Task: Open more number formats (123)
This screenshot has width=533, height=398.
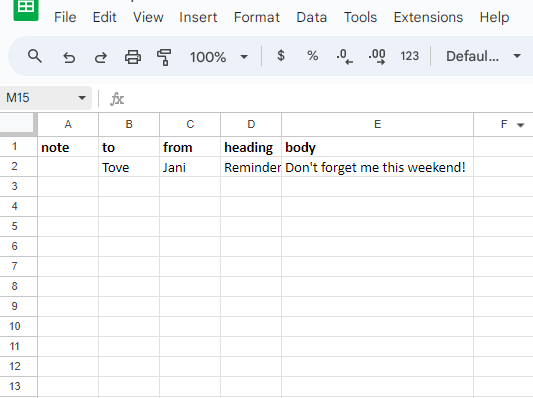Action: (x=409, y=56)
